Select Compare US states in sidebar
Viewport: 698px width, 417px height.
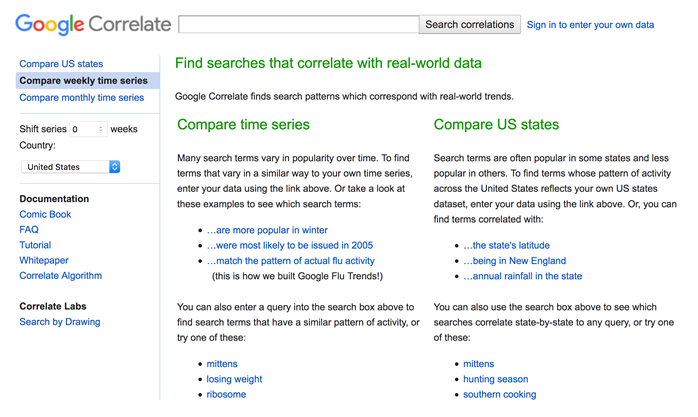[61, 64]
